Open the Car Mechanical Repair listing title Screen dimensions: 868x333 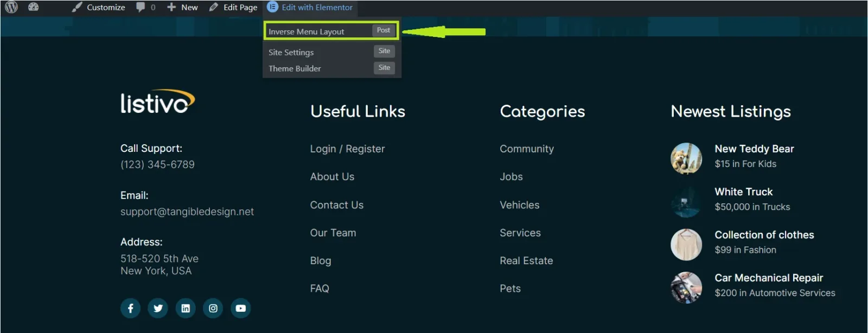pyautogui.click(x=769, y=278)
